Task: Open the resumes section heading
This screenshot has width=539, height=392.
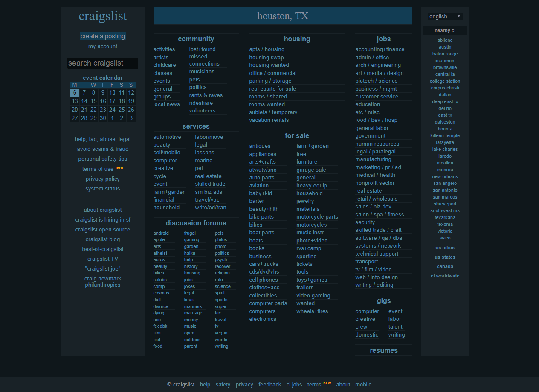Action: tap(384, 350)
